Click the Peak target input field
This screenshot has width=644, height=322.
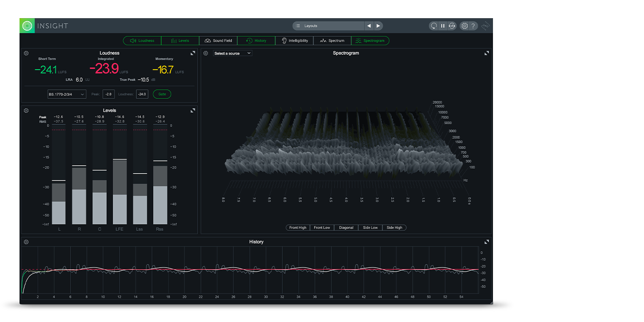click(x=108, y=94)
